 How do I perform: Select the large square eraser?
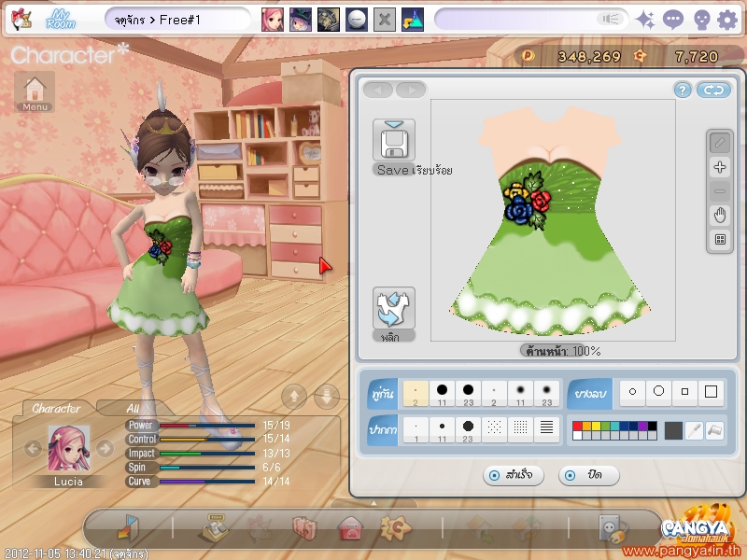[711, 392]
